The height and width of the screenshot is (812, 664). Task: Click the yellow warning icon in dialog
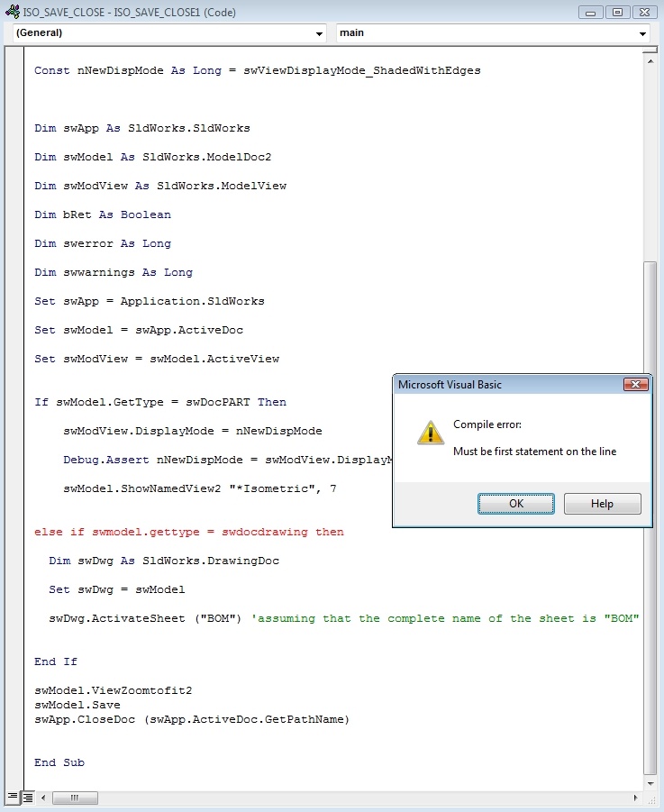pos(431,433)
